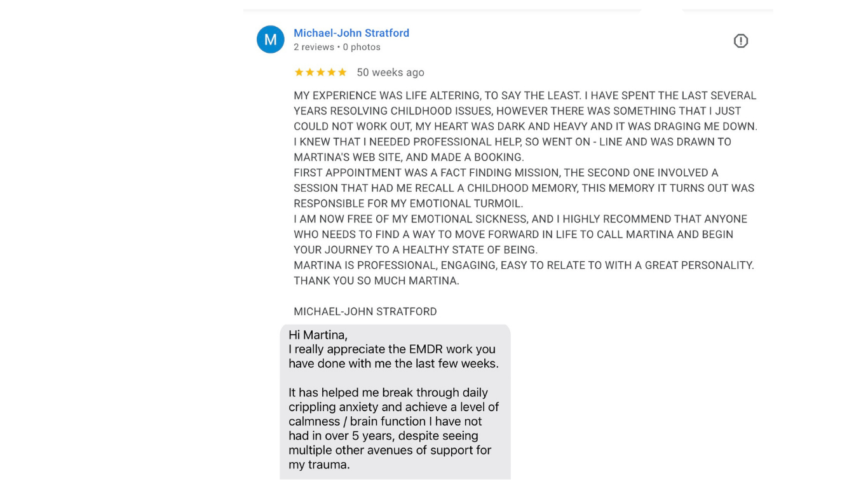Image resolution: width=868 pixels, height=488 pixels.
Task: Click the "I AM NOW FREE OF MY EMOTIONAL SICKNESS" line
Action: 520,219
